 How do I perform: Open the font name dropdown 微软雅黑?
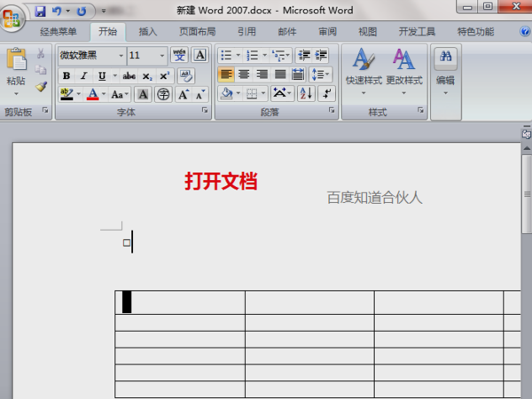click(x=121, y=55)
